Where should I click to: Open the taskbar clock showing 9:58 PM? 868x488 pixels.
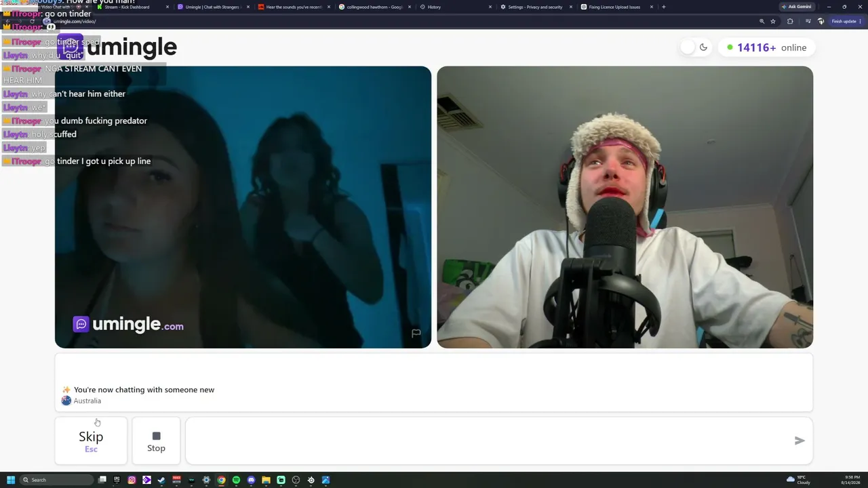850,480
